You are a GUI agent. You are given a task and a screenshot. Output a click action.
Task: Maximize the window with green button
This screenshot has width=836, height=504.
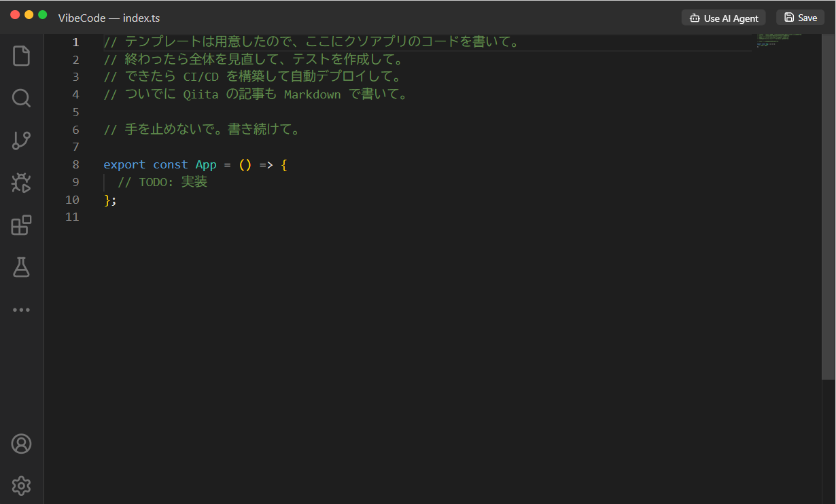[42, 14]
